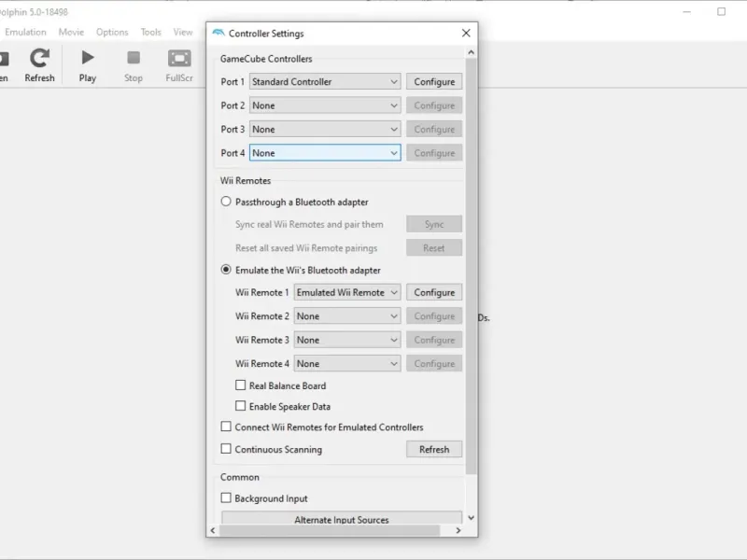Open Wii Remote 3 type dropdown

[x=347, y=340]
